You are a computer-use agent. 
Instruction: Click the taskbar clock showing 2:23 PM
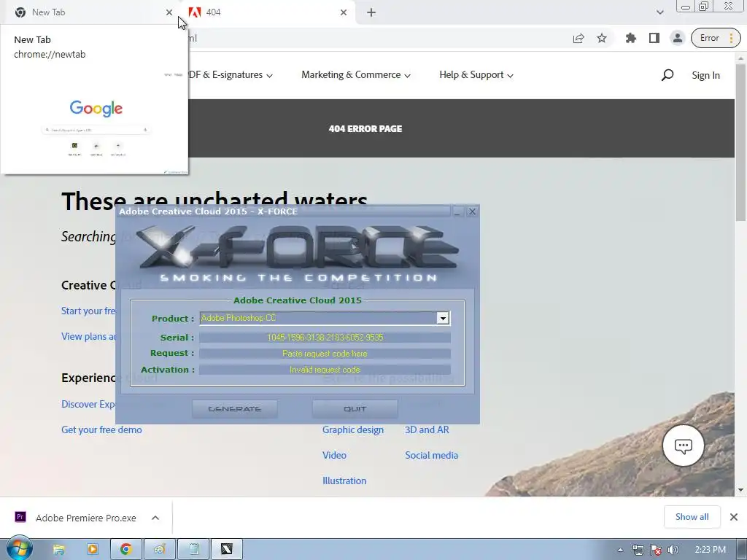click(710, 550)
